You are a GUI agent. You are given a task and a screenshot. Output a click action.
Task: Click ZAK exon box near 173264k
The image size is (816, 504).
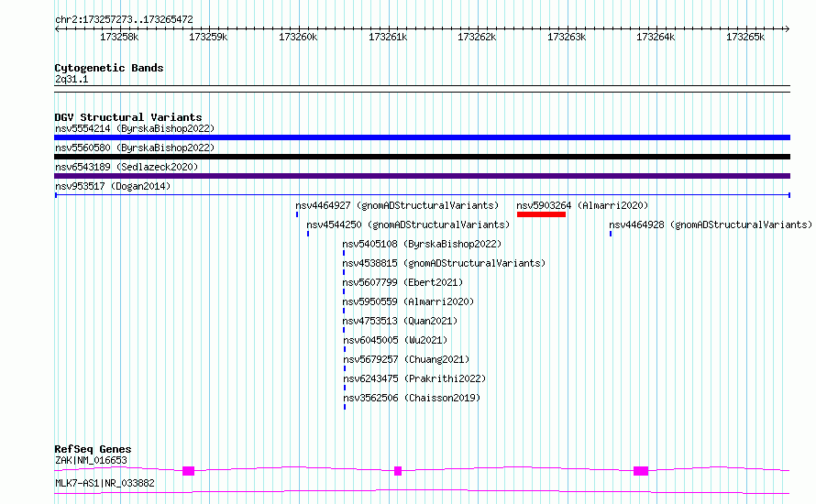pos(641,471)
